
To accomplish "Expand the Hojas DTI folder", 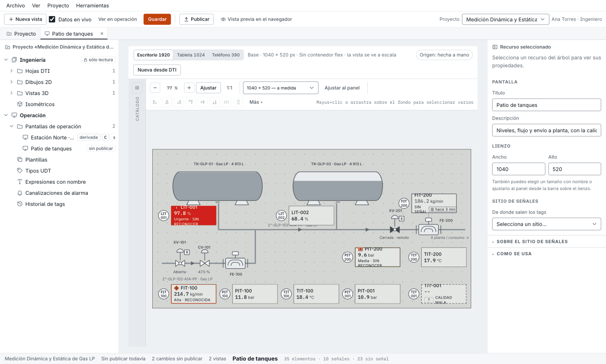I will [11, 71].
